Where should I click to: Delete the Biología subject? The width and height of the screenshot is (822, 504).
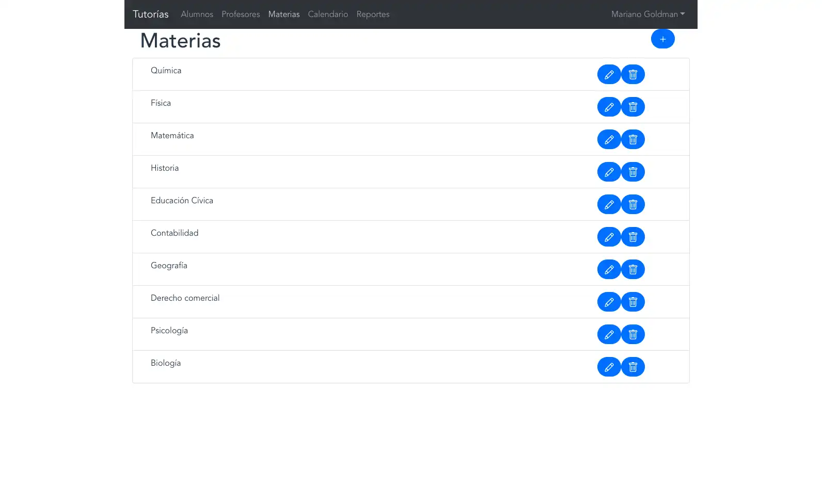point(633,367)
